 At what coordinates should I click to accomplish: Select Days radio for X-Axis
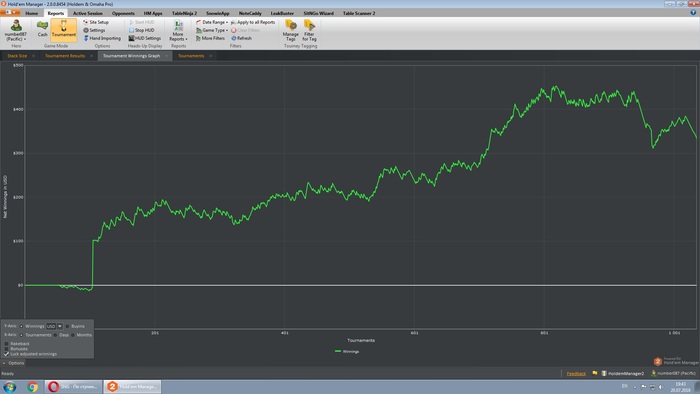coord(55,335)
